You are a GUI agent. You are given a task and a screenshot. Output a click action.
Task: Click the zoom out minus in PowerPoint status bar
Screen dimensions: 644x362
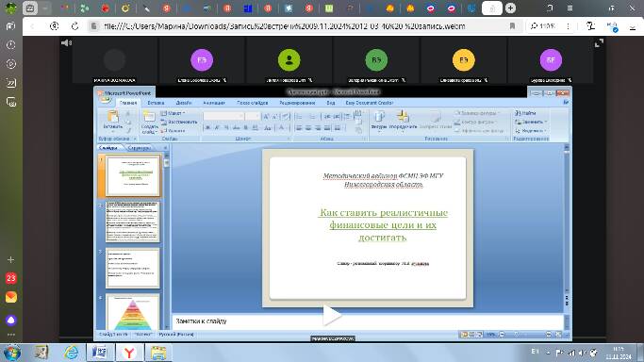[502, 335]
